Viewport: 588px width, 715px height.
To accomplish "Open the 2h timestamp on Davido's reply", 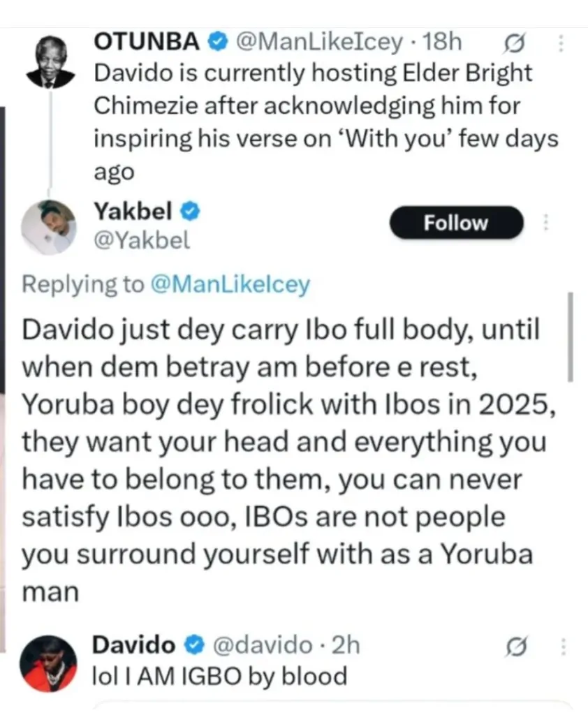I will [x=346, y=645].
